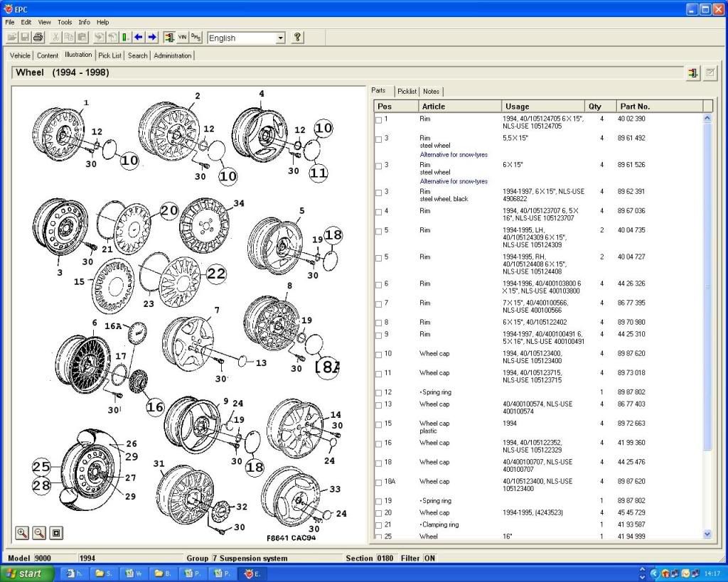This screenshot has width=728, height=582.
Task: Switch to the Picklist tab
Action: 407,91
